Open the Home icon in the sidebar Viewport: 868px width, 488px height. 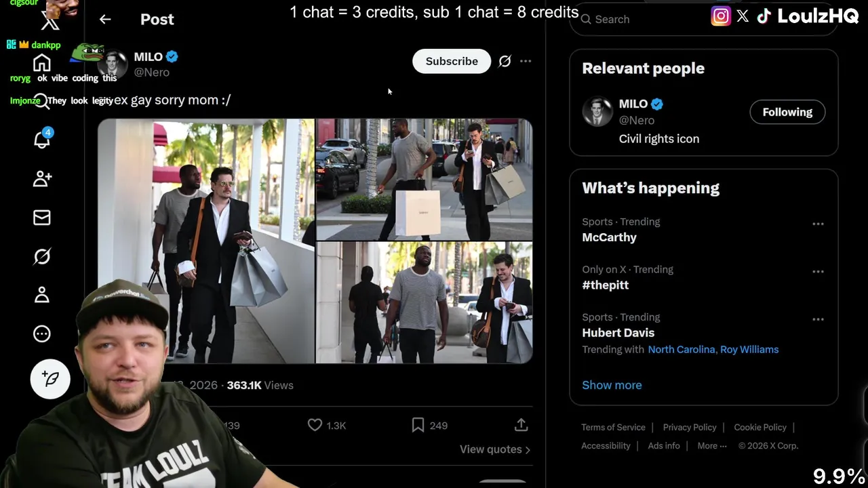coord(42,63)
